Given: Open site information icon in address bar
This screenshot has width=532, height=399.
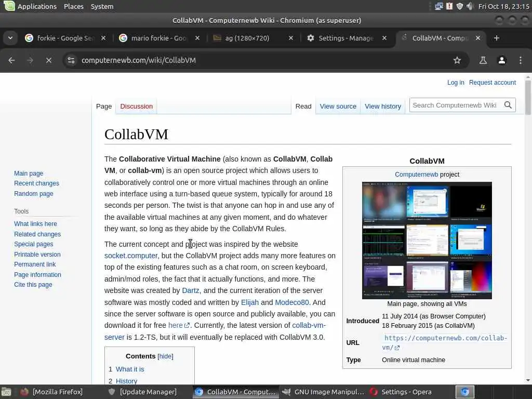Looking at the screenshot, I should (x=71, y=60).
